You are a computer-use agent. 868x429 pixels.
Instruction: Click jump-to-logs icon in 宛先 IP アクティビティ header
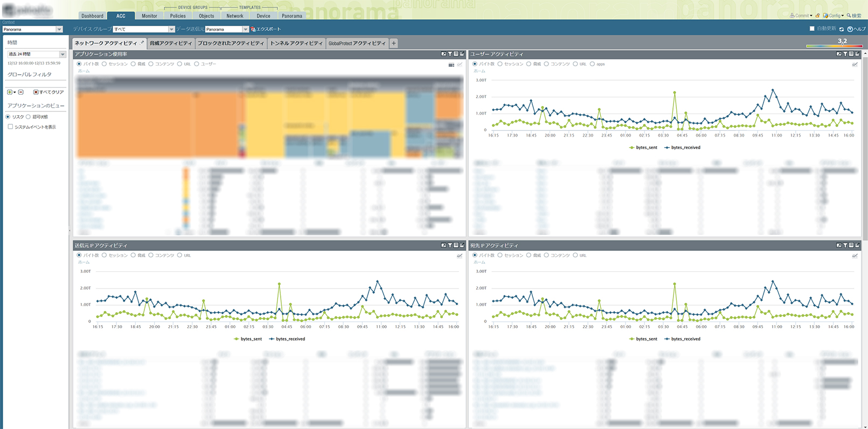point(851,245)
